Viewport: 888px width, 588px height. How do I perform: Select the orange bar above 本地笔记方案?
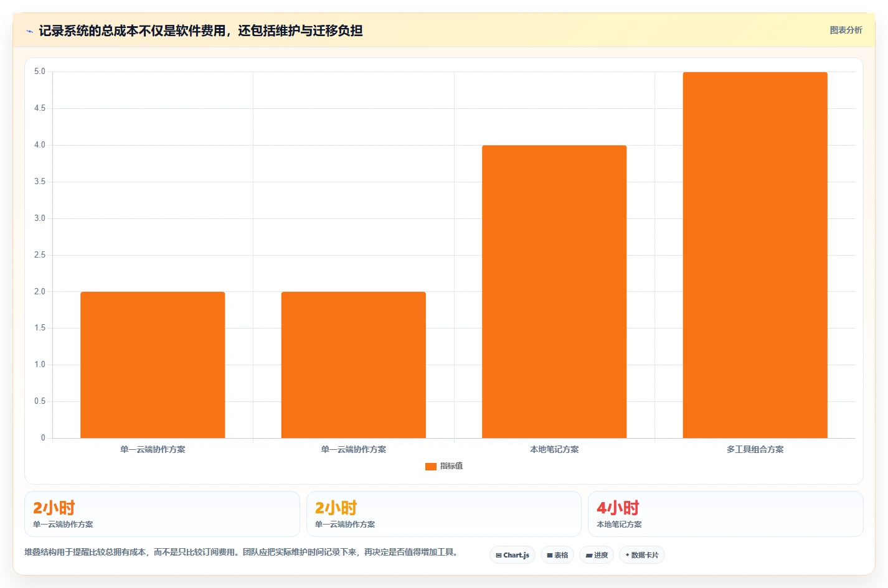(554, 291)
